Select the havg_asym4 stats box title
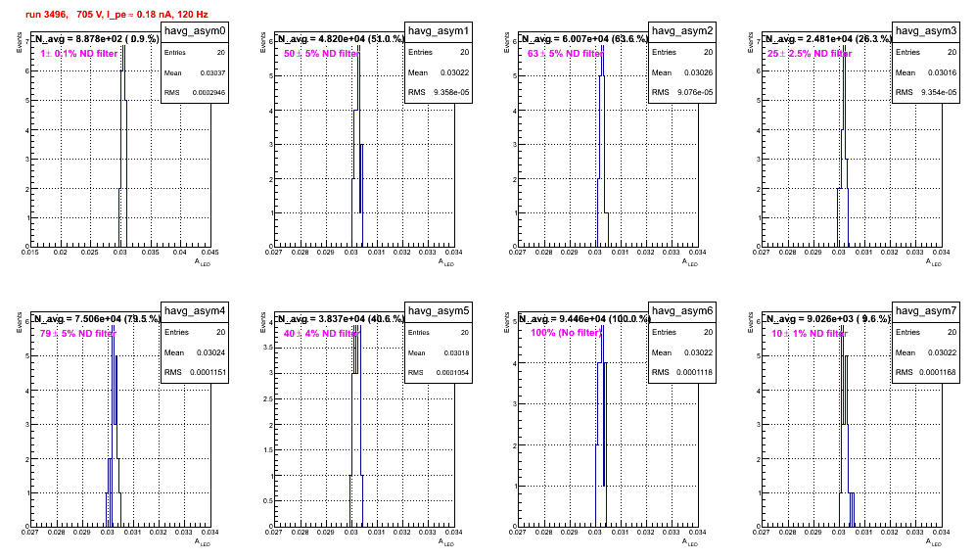Screen dimensions: 975x560 195,310
